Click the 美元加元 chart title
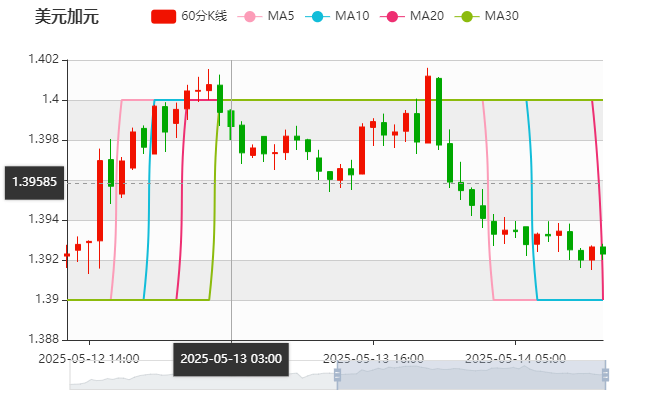 [66, 17]
